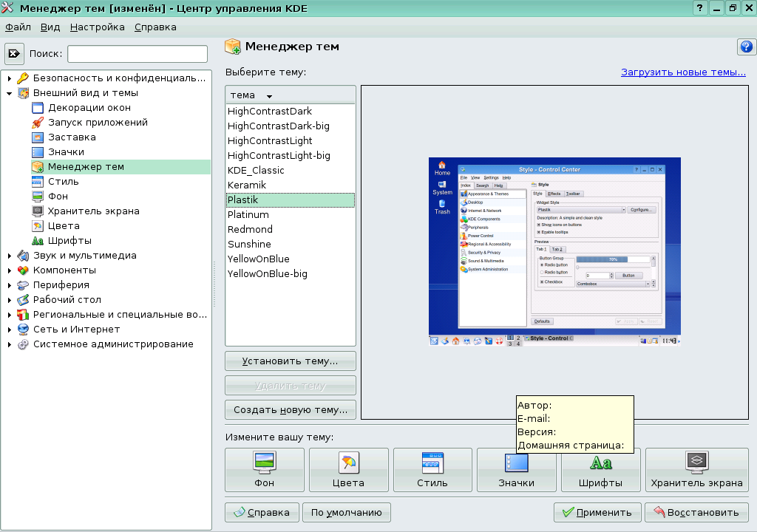Open the Цвета customization icon
The image size is (757, 532).
(x=348, y=469)
